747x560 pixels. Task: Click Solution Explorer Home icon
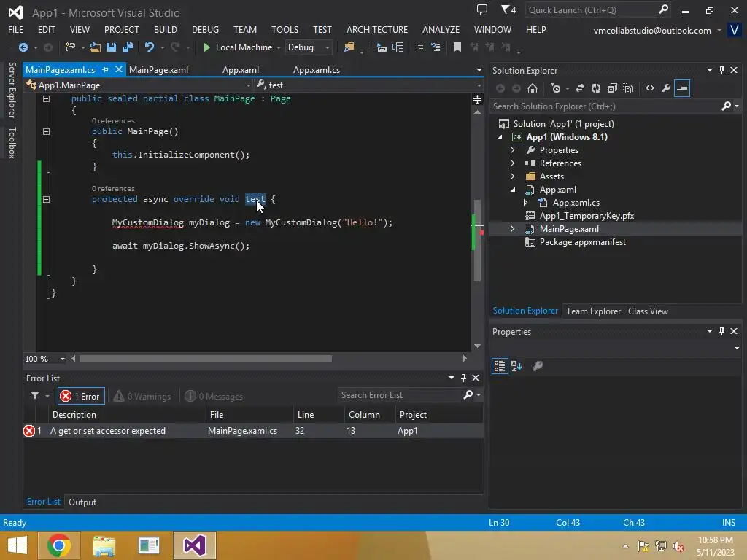pyautogui.click(x=533, y=88)
